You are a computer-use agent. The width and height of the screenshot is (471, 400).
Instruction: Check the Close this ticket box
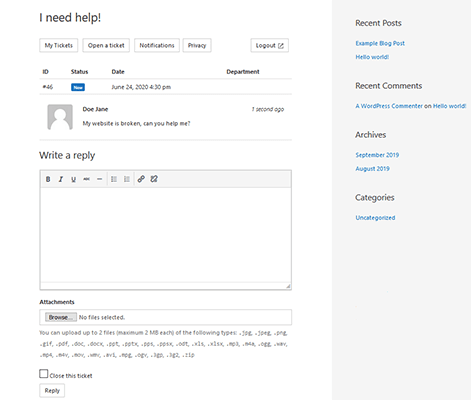[x=44, y=374]
